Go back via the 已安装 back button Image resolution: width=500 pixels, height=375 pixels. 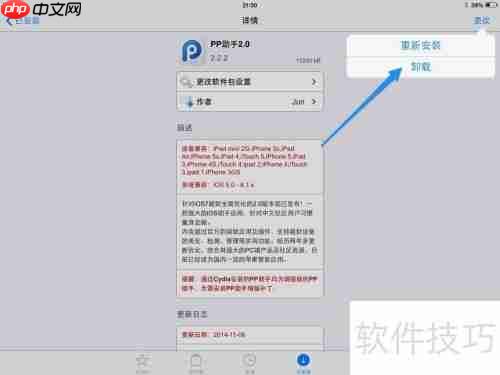23,21
